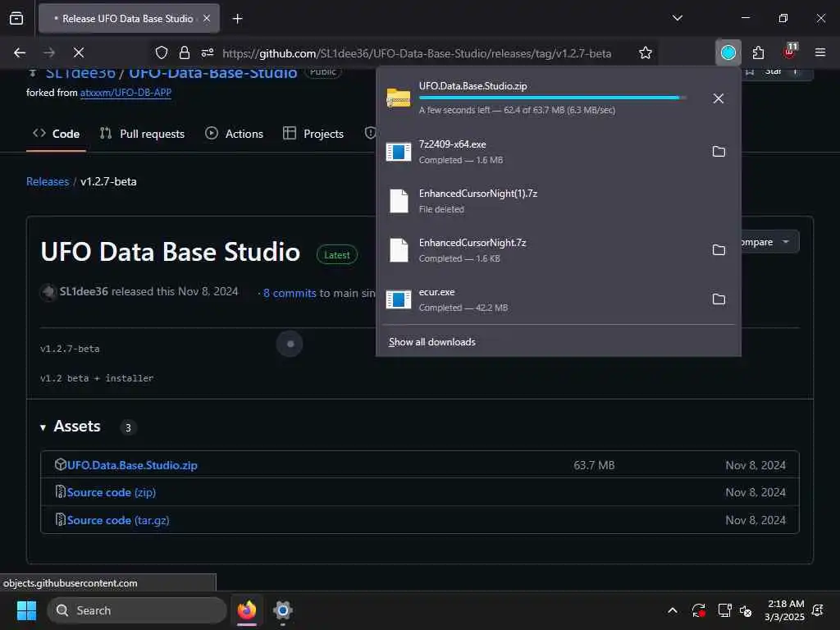Click Show all downloads
Viewport: 840px width, 630px height.
(x=431, y=342)
